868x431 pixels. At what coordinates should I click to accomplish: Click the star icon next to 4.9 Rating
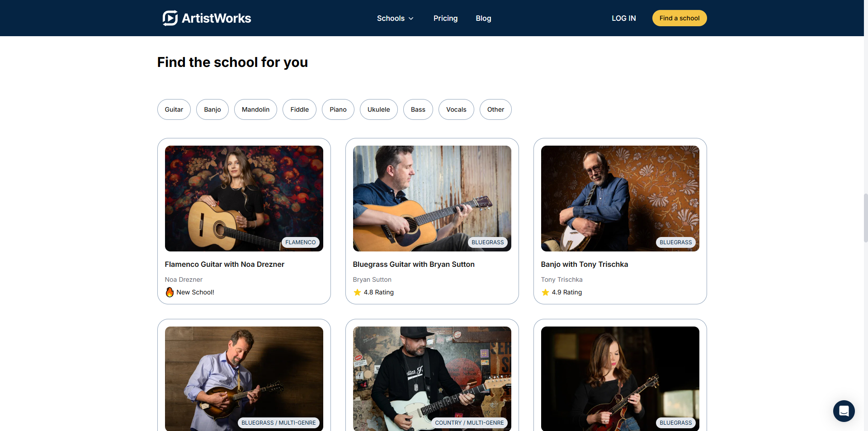coord(545,292)
